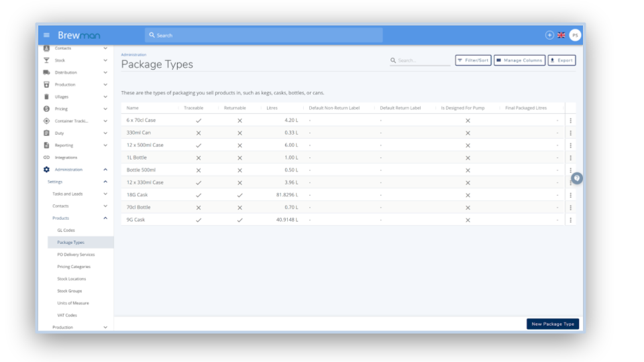644x362 pixels.
Task: Sort by the Returnable column header
Action: click(x=235, y=108)
